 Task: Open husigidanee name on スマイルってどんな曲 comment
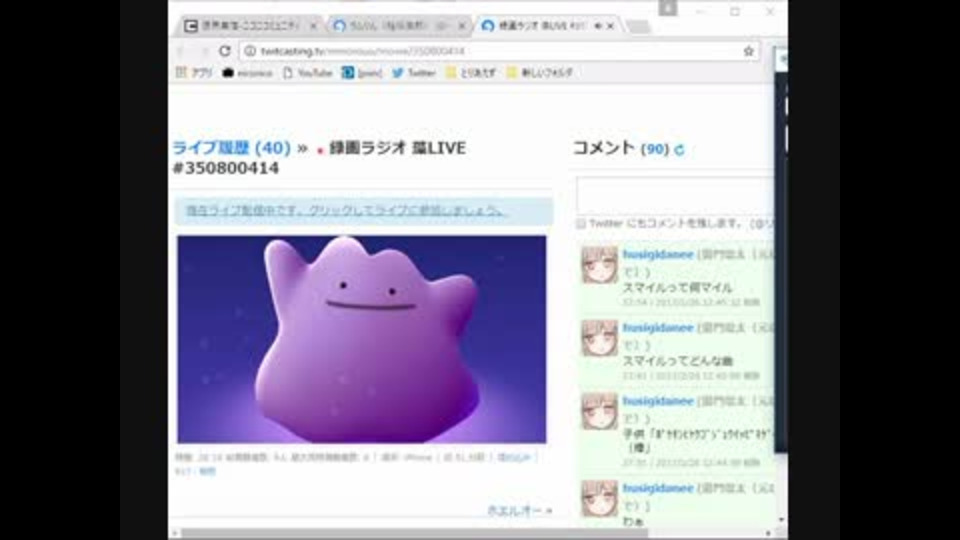click(658, 328)
